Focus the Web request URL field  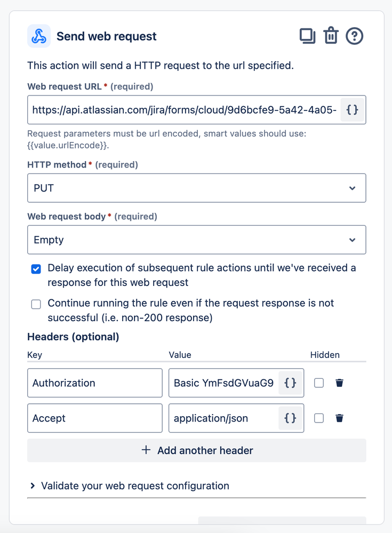tap(185, 110)
